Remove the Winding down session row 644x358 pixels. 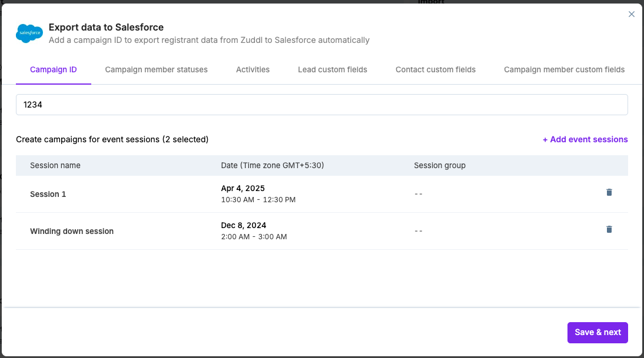click(609, 229)
